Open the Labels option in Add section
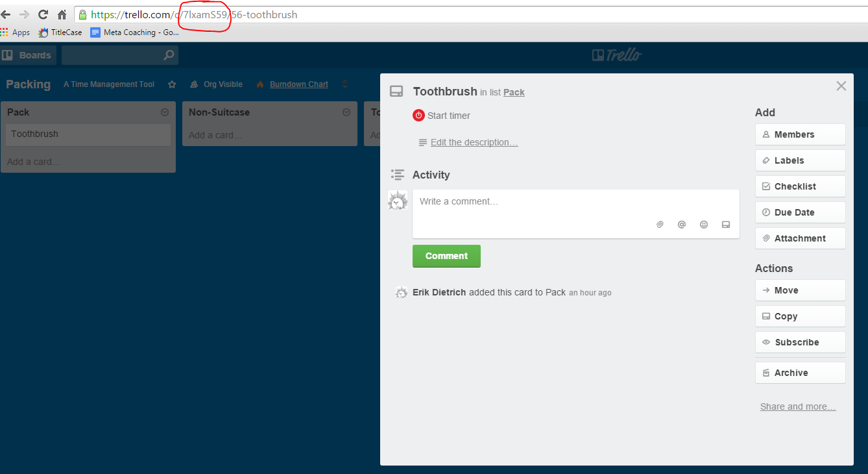 (x=800, y=160)
